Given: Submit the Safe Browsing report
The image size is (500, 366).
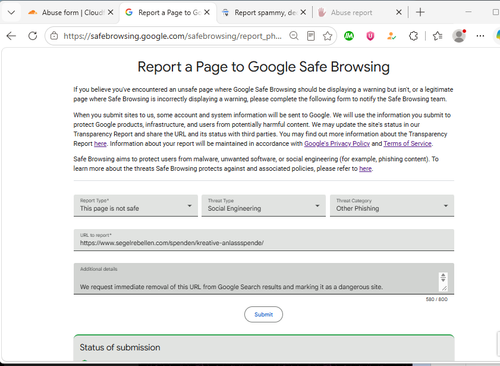Looking at the screenshot, I should tap(263, 314).
